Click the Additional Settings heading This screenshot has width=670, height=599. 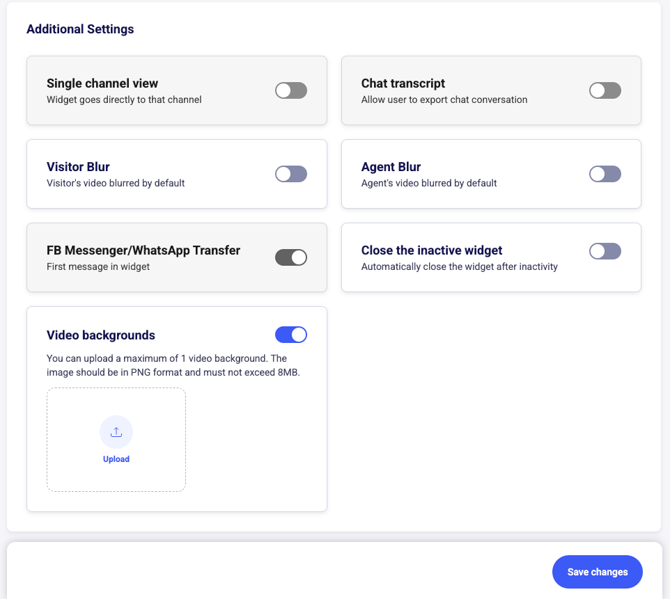tap(80, 29)
